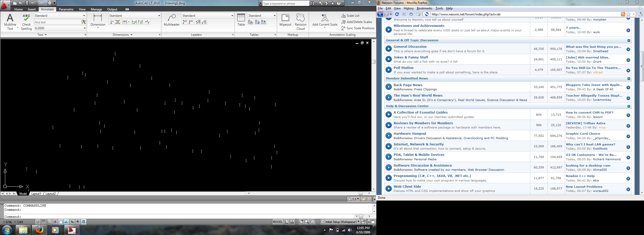Click the Find text input field
This screenshot has height=235, width=644.
(57, 22)
